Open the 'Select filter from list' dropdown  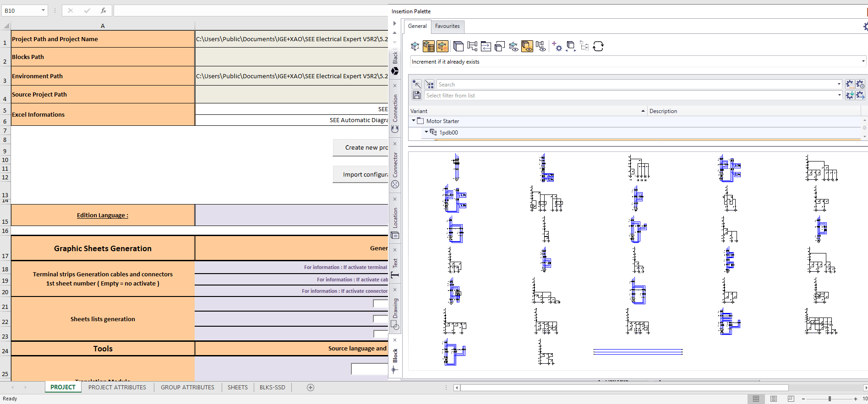[839, 95]
